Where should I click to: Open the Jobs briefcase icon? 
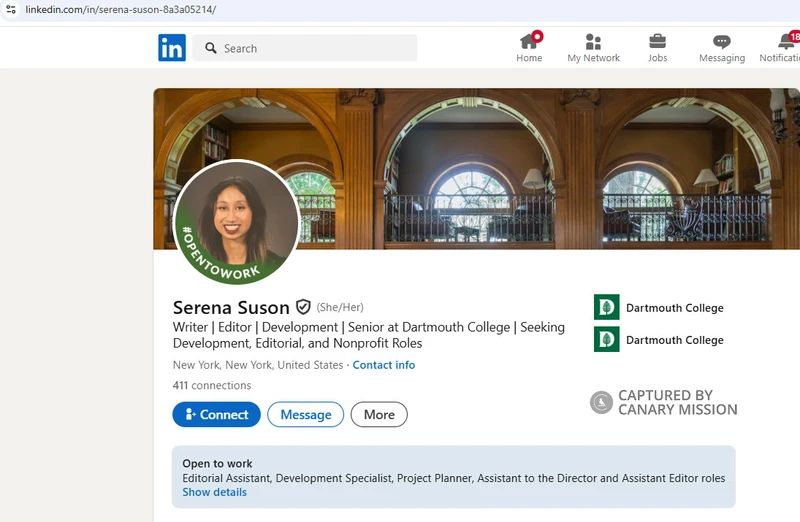click(657, 41)
